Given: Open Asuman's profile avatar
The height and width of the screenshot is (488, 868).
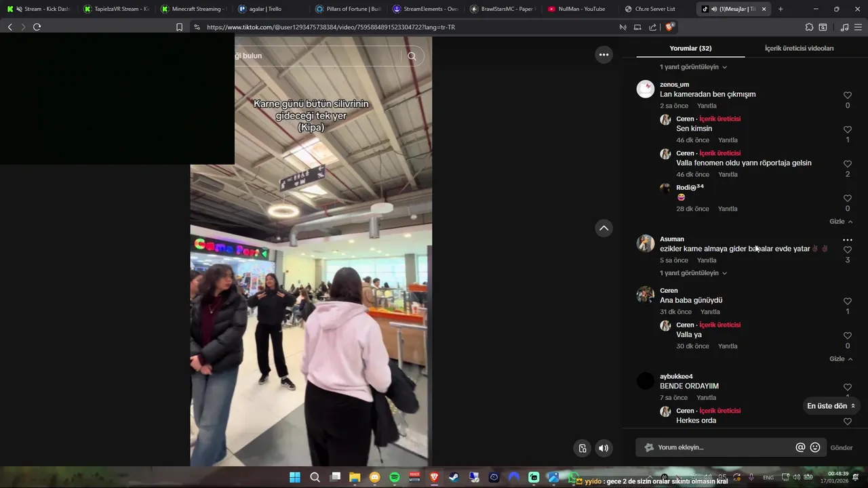Looking at the screenshot, I should 646,243.
